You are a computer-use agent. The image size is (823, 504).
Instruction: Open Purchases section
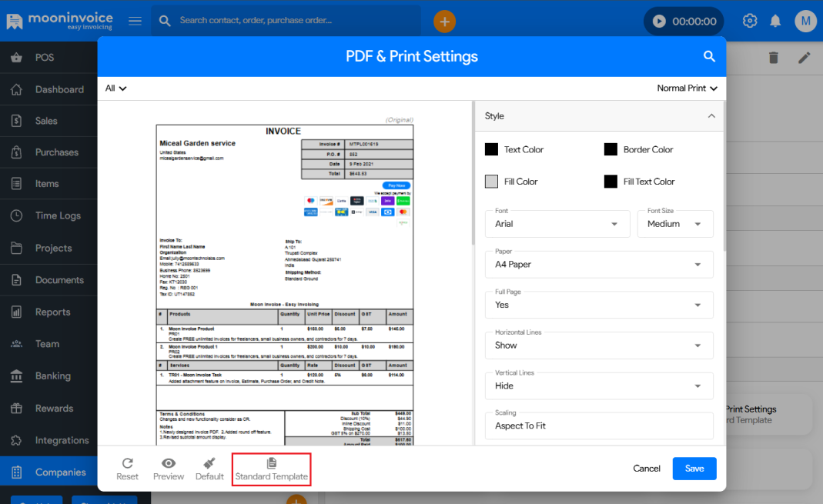pyautogui.click(x=49, y=152)
